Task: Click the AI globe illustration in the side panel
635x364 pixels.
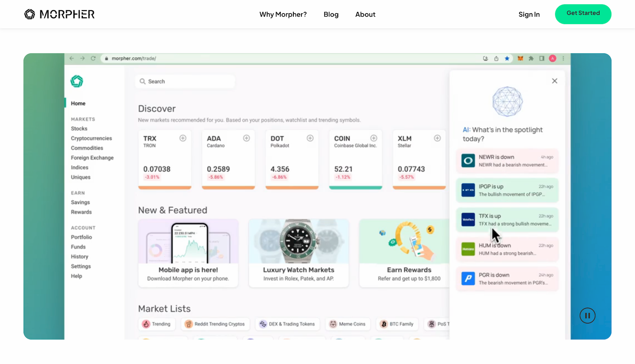Action: click(x=507, y=102)
